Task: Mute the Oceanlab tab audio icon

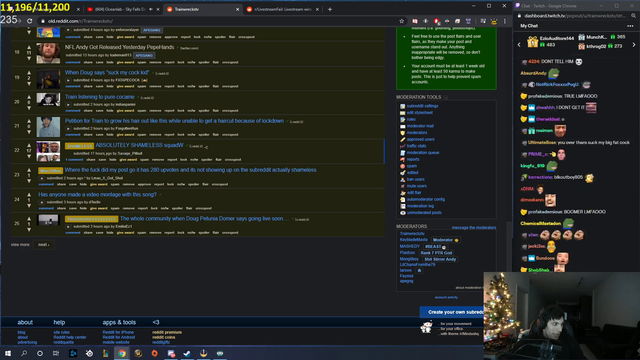Action: (x=151, y=9)
